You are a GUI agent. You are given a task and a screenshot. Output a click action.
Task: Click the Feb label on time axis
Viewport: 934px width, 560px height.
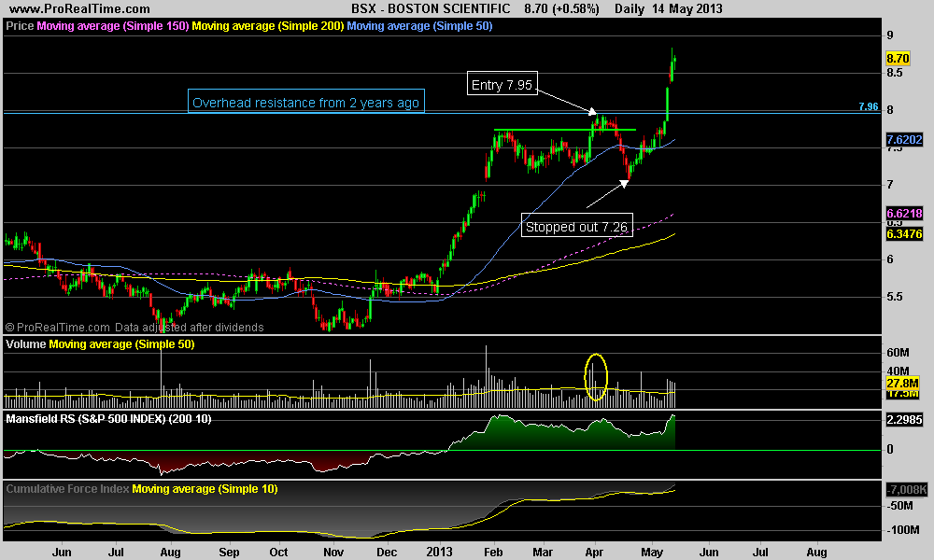click(493, 553)
